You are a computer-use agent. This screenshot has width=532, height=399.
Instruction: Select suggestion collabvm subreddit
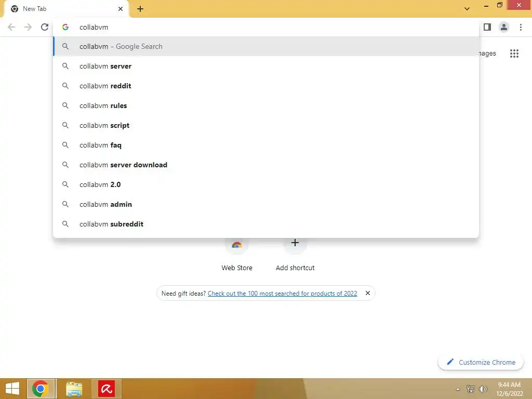tap(266, 224)
